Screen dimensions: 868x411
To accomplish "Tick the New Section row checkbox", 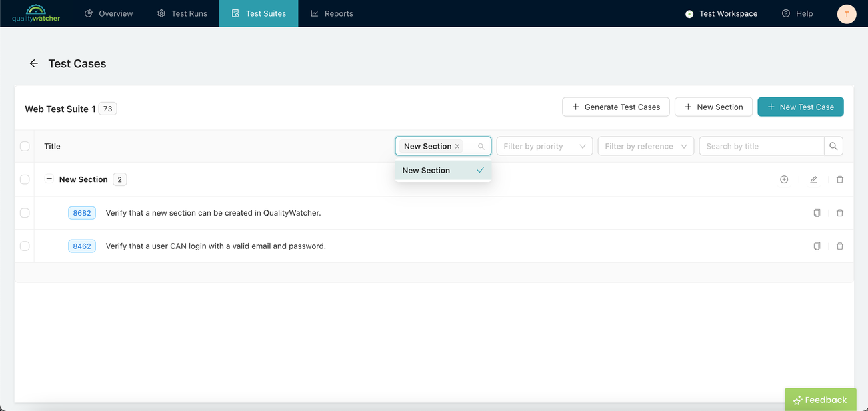I will (x=25, y=179).
